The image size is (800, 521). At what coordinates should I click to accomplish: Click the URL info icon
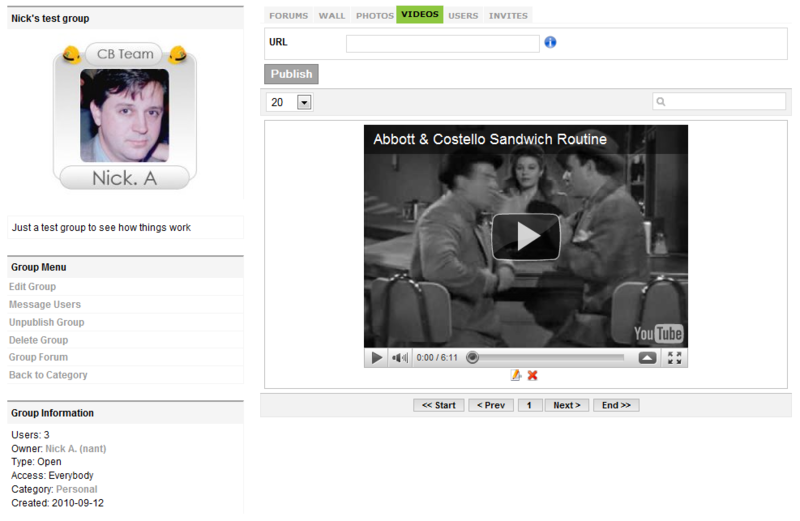[x=550, y=42]
